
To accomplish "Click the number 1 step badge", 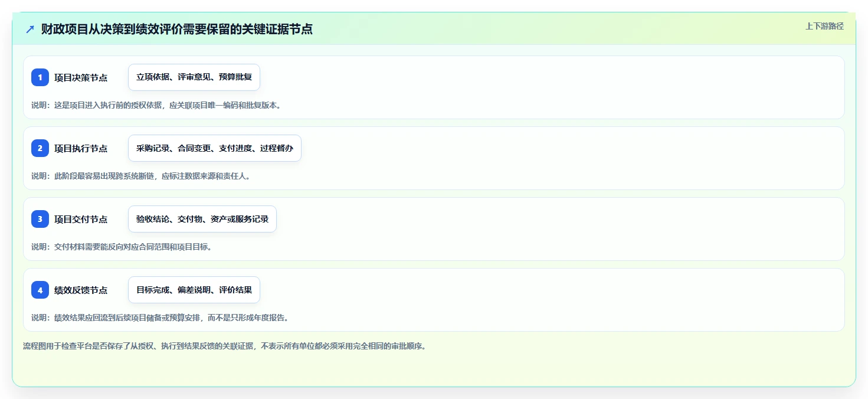I will tap(40, 77).
